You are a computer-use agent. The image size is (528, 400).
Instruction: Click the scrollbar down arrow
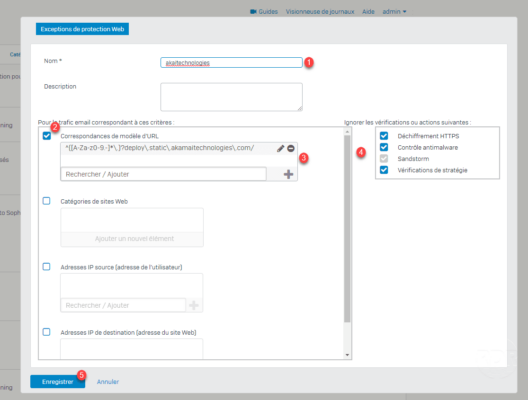tap(347, 355)
